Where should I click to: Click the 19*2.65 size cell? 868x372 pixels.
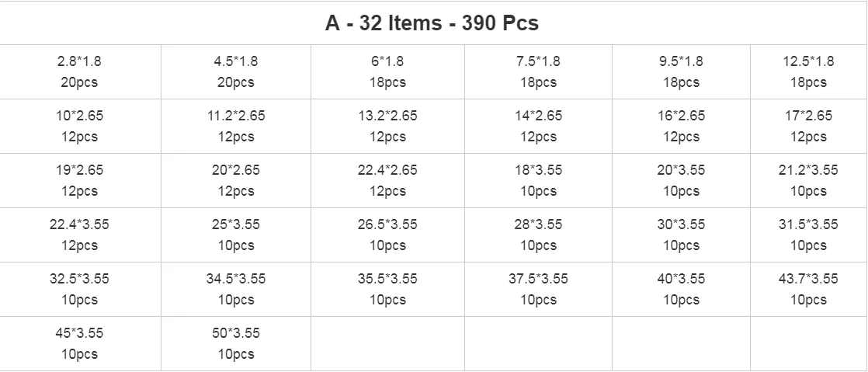click(x=79, y=180)
